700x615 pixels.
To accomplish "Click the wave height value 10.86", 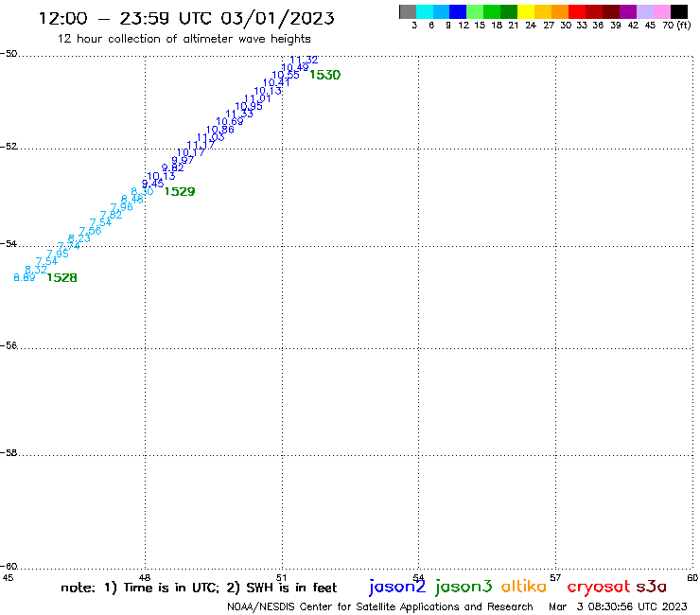I will (x=220, y=130).
